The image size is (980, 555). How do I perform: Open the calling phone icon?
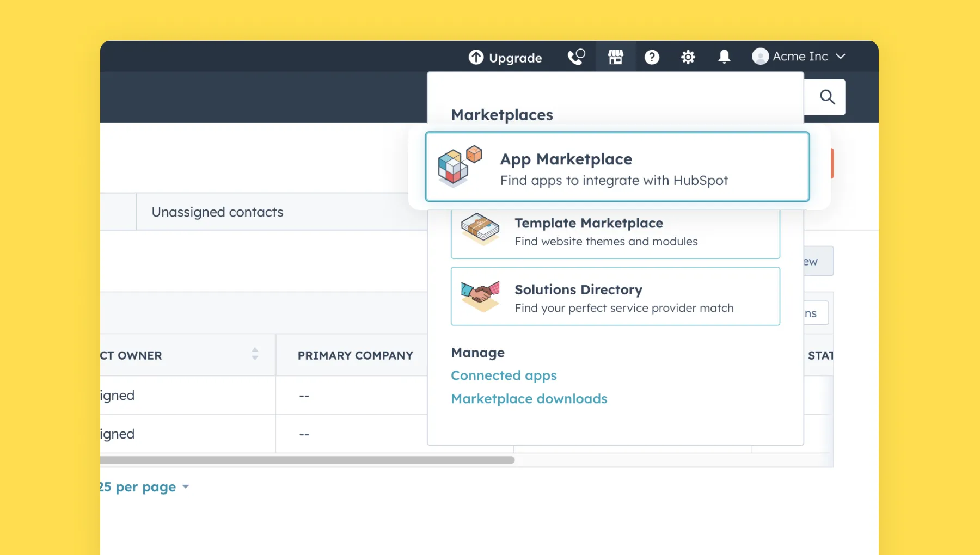click(x=576, y=57)
